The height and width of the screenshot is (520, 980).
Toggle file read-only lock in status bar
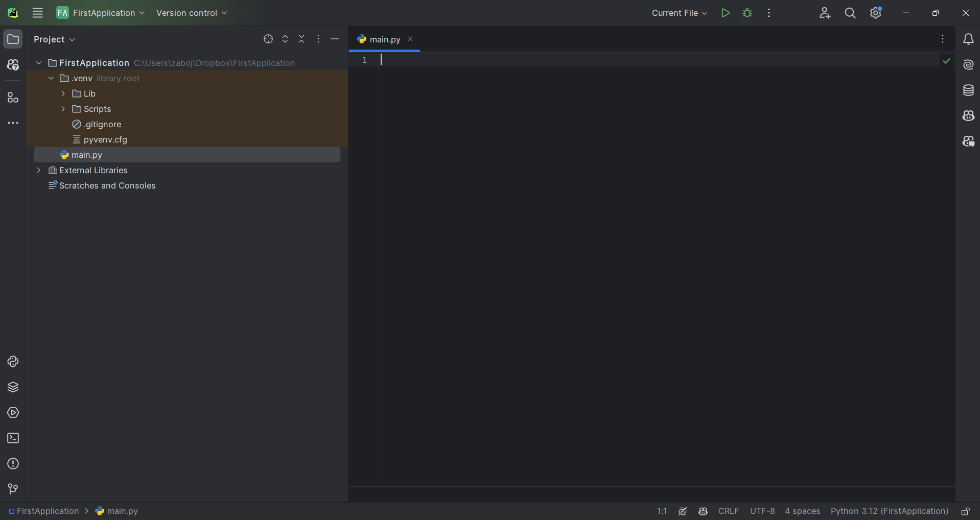[965, 511]
